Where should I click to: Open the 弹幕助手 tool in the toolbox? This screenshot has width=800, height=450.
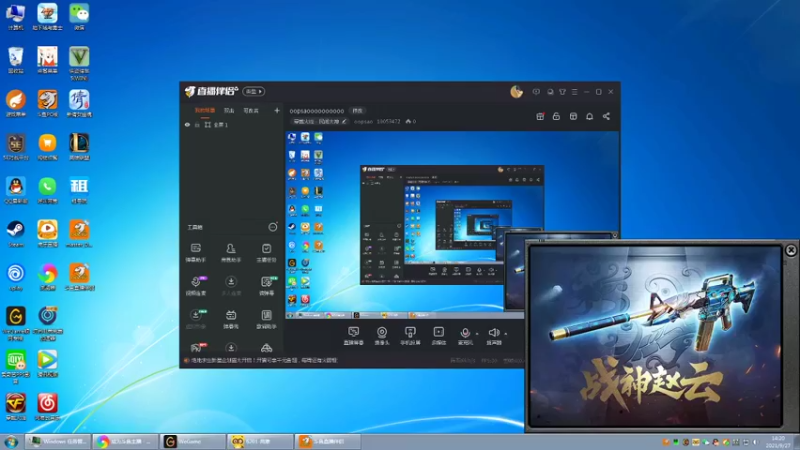(196, 252)
